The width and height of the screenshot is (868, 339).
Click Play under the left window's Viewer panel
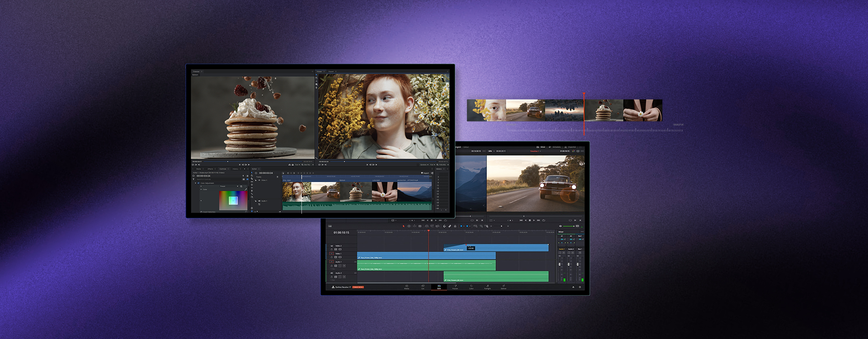376,165
